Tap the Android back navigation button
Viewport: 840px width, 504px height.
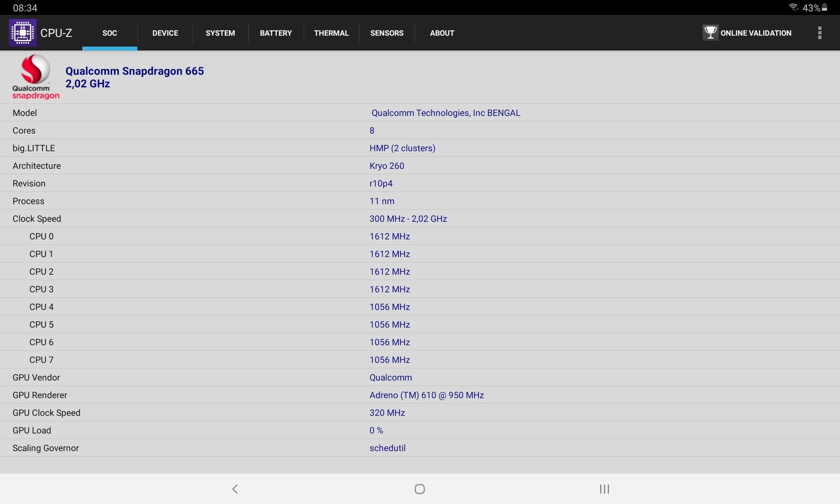pyautogui.click(x=235, y=489)
